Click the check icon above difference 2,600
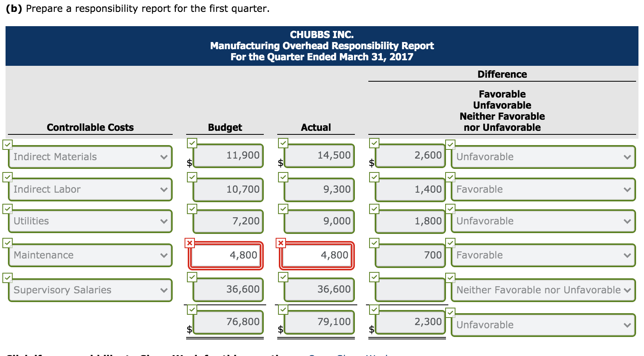Image resolution: width=644 pixels, height=356 pixels. pyautogui.click(x=374, y=143)
